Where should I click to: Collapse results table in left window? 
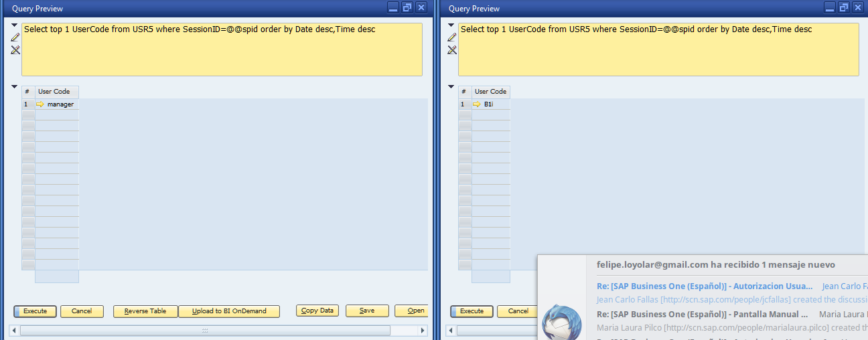15,87
